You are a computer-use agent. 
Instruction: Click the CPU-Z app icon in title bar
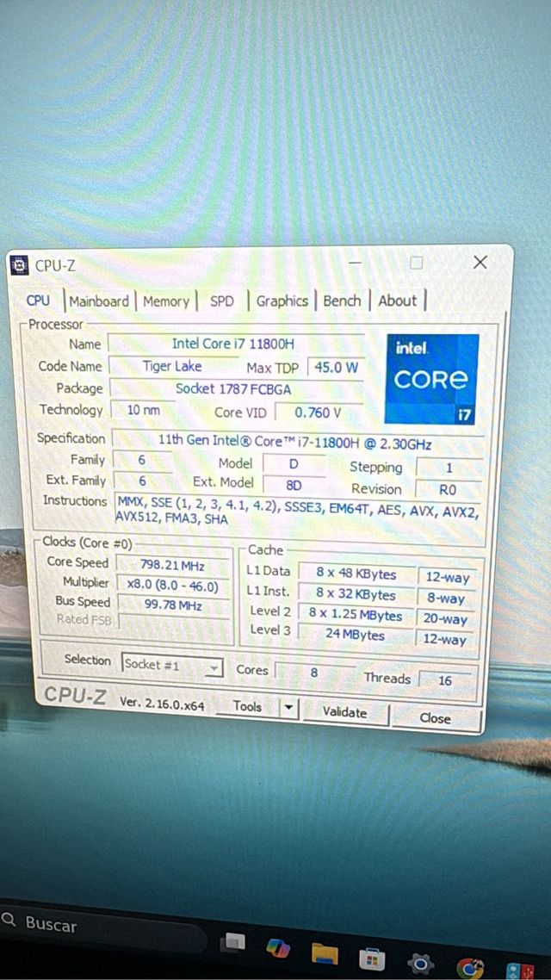point(21,265)
